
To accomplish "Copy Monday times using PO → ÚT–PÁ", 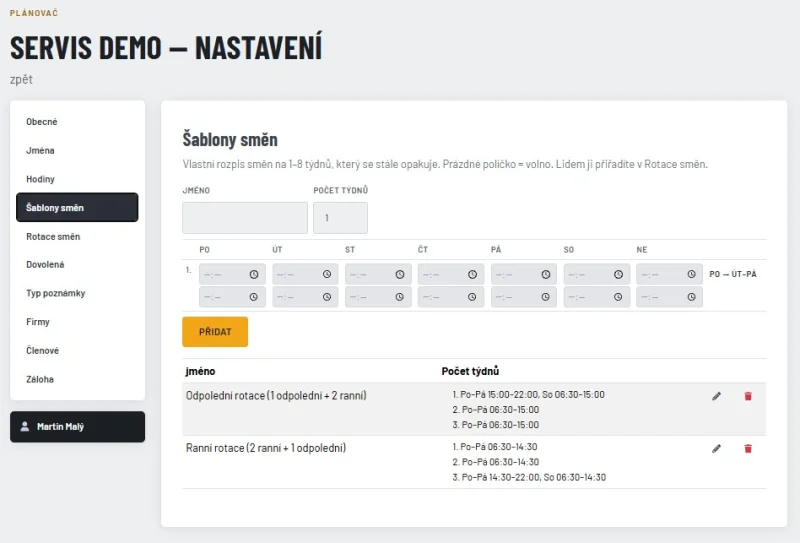I will [x=733, y=274].
